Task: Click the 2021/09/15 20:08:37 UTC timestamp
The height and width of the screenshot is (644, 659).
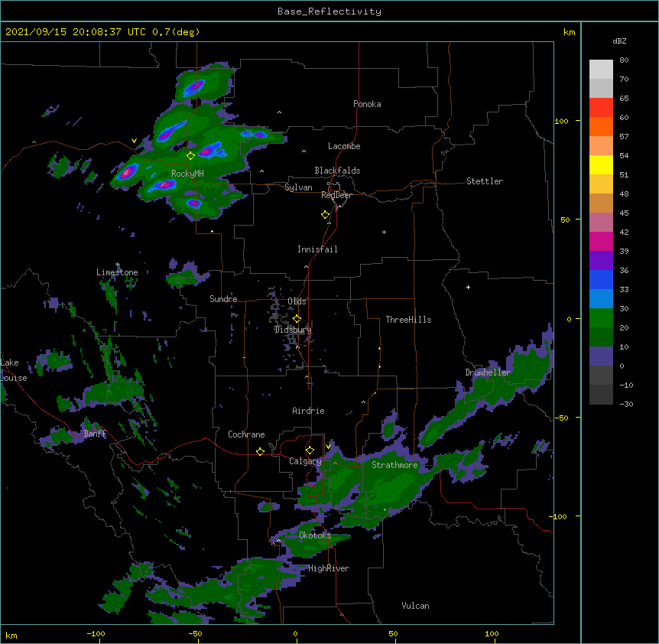Action: pos(76,32)
